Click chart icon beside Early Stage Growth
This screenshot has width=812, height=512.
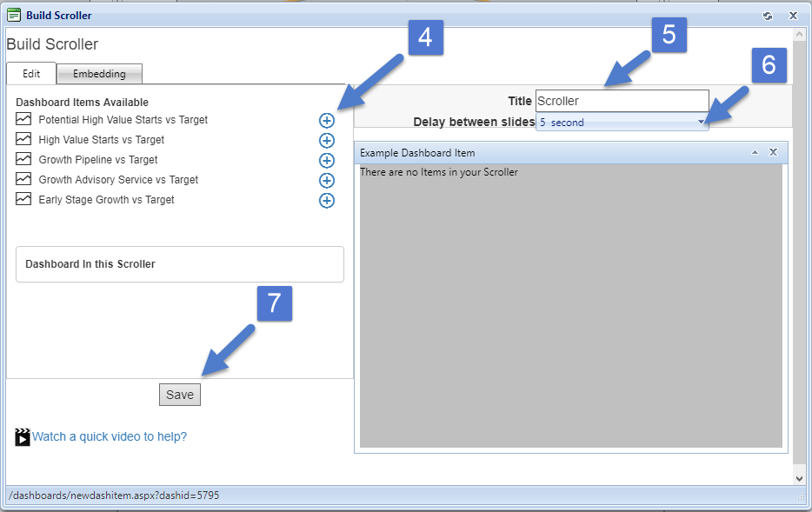coord(23,199)
